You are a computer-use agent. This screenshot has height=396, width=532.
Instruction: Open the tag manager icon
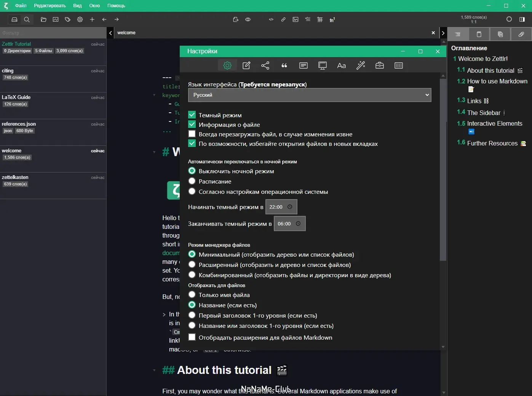coord(68,19)
